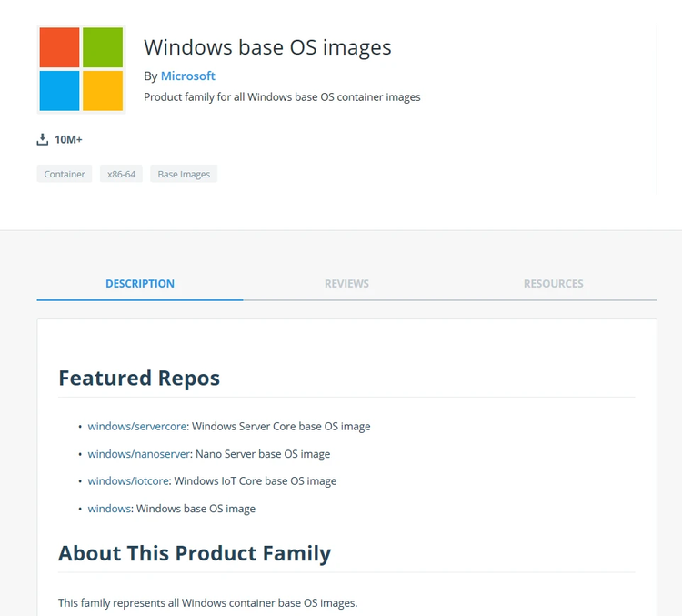
Task: Click the Featured Repos heading
Action: 139,378
